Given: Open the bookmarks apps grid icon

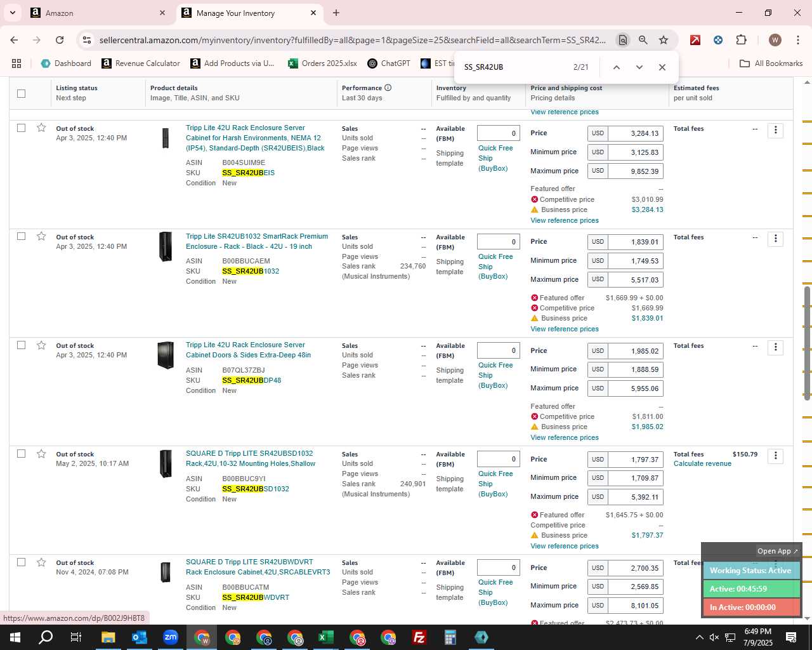Looking at the screenshot, I should (x=16, y=63).
